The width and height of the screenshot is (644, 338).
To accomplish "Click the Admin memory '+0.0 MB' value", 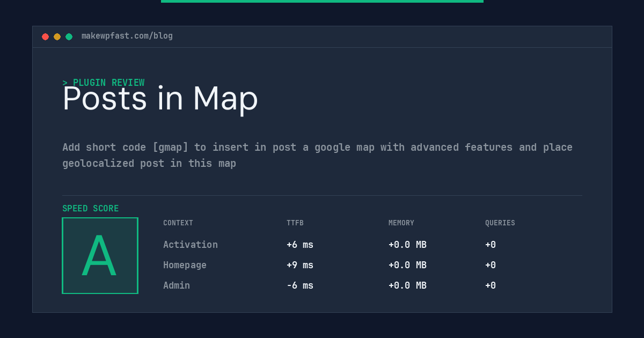I will click(407, 285).
